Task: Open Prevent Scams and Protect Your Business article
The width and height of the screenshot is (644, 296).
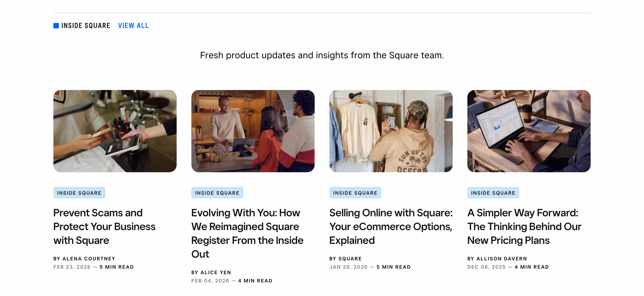Action: pos(104,227)
